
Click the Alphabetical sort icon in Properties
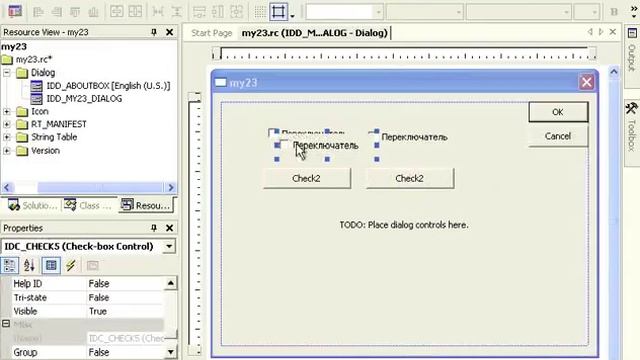pyautogui.click(x=29, y=265)
